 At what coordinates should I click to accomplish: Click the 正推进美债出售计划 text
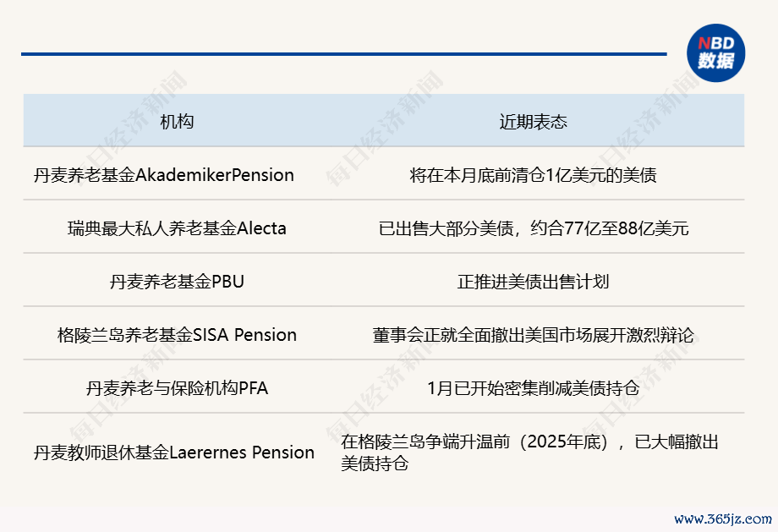[x=533, y=282]
